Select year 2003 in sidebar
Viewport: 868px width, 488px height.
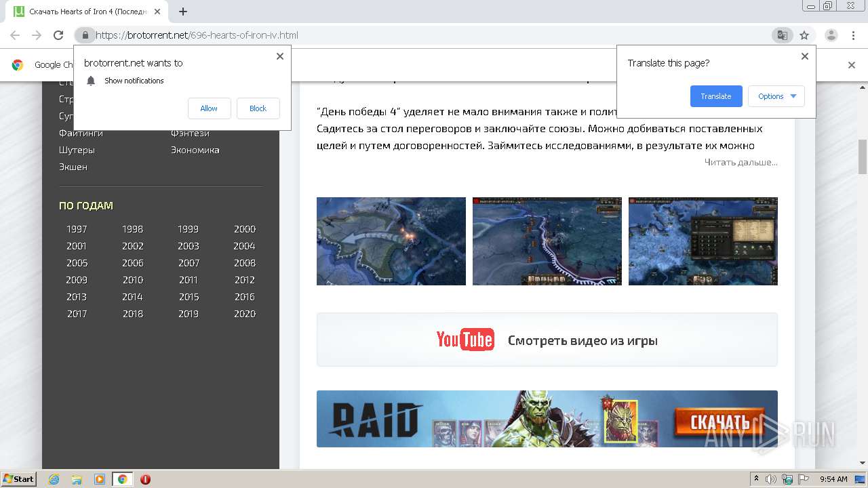click(189, 246)
